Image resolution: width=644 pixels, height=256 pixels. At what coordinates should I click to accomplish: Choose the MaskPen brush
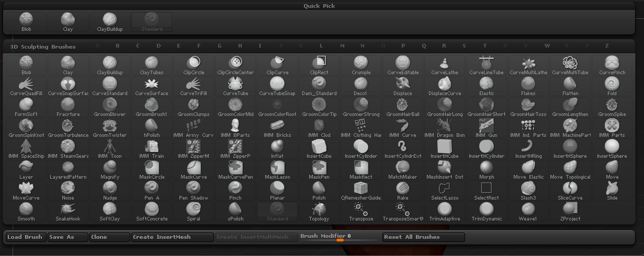click(319, 170)
